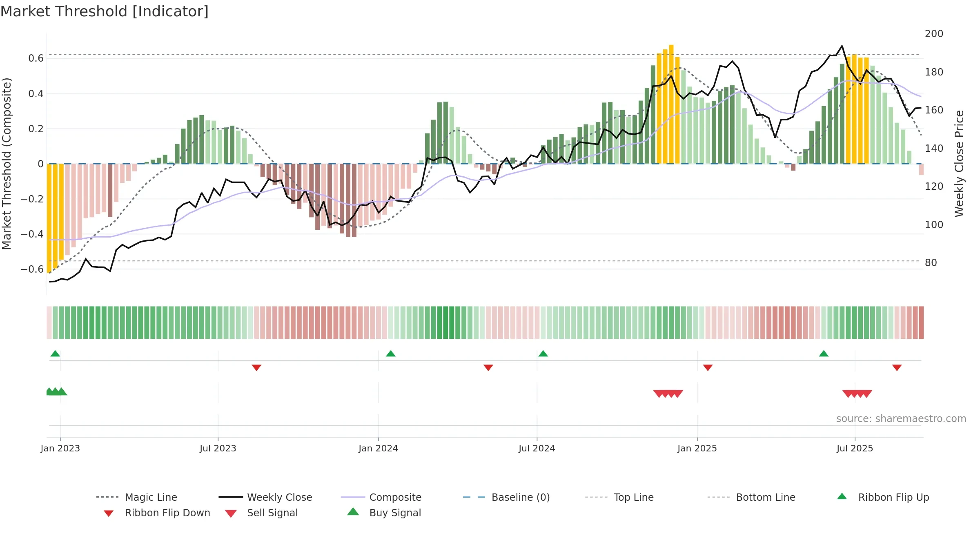The width and height of the screenshot is (980, 551).
Task: Click the red Ribbon Flip Down legend triangle icon
Action: click(x=109, y=513)
